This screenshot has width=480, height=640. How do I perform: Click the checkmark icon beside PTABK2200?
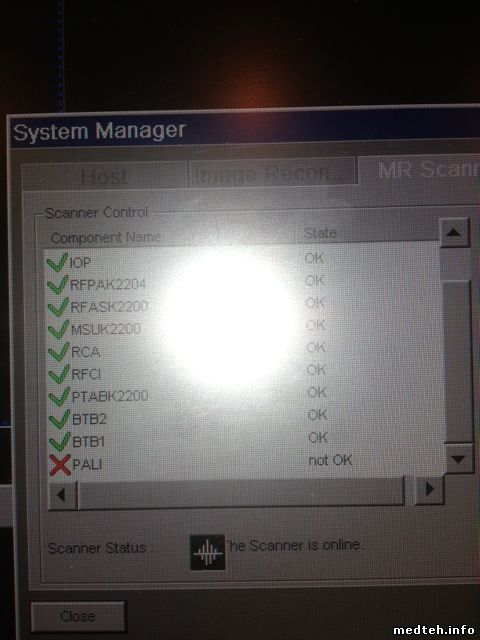coord(59,397)
